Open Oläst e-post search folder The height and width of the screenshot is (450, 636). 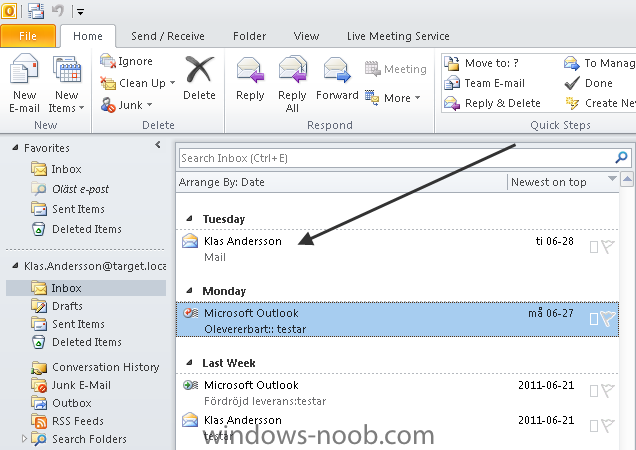(x=71, y=189)
